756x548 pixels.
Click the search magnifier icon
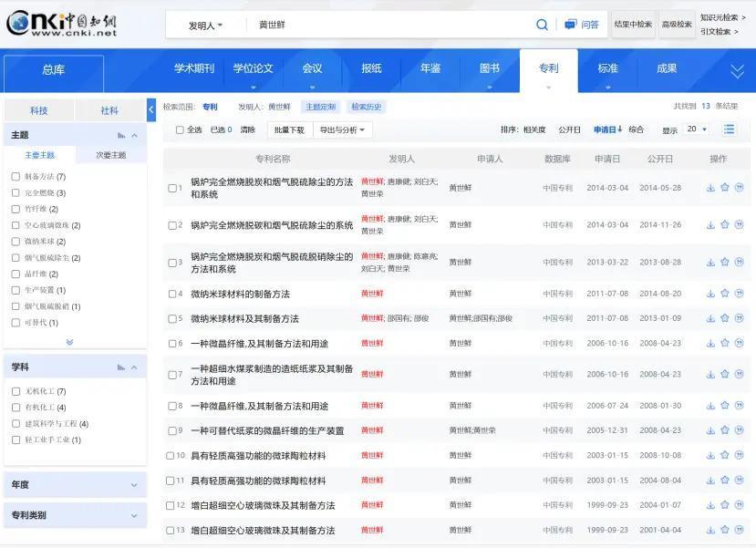pyautogui.click(x=541, y=24)
